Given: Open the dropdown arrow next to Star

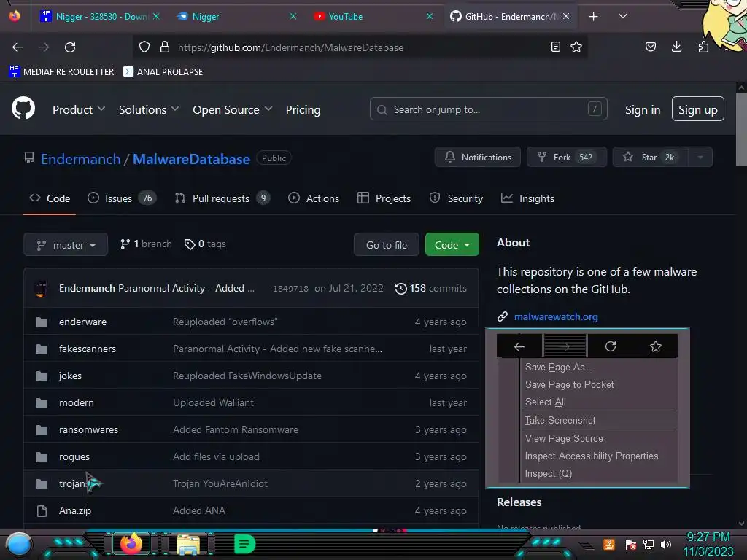Looking at the screenshot, I should 700,157.
